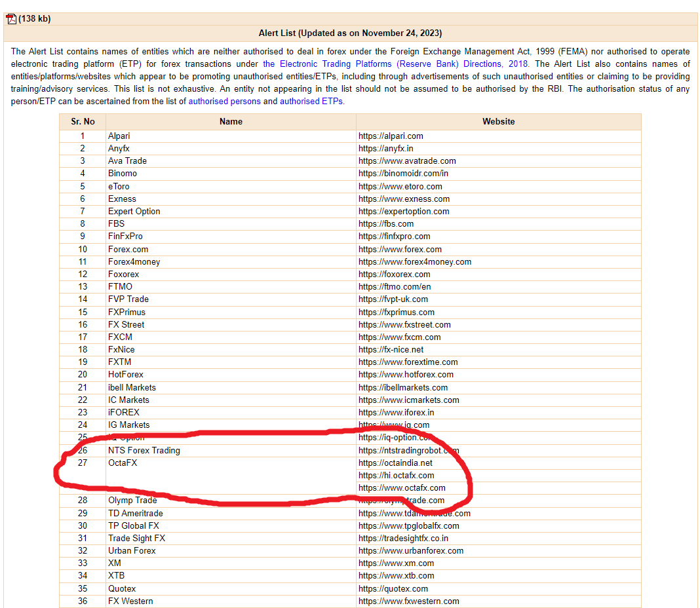This screenshot has height=608, width=700.
Task: Click the https://octaindia.net website cell
Action: tap(499, 463)
